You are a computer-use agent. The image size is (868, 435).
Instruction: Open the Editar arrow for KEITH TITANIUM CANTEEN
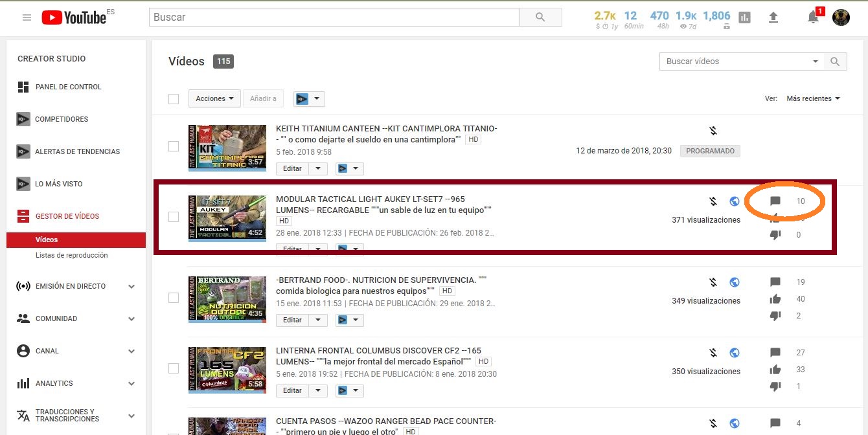coord(317,168)
